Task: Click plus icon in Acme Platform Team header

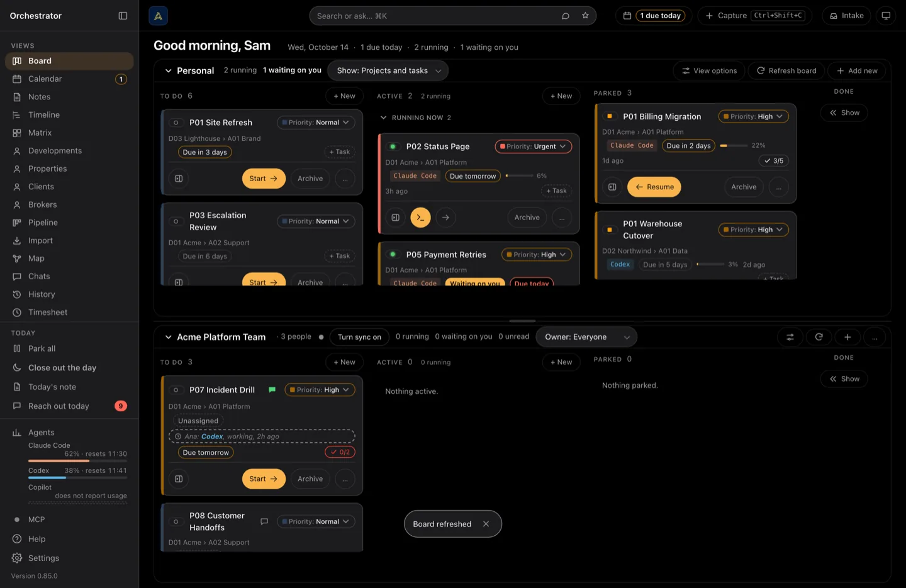Action: tap(847, 337)
